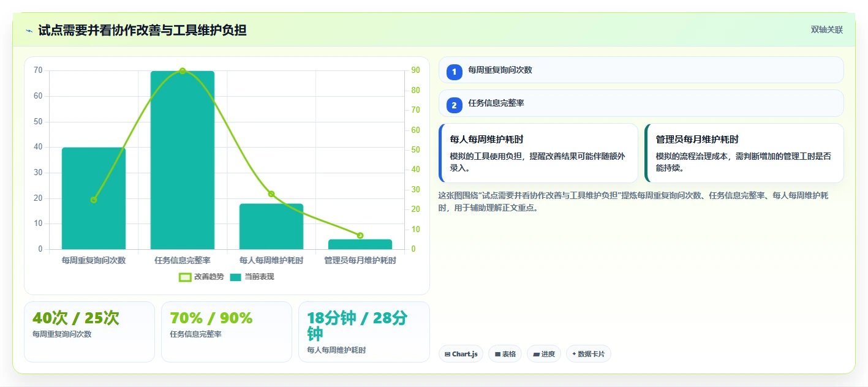
Task: Open the 每人每周维护耗时 card
Action: (x=538, y=153)
